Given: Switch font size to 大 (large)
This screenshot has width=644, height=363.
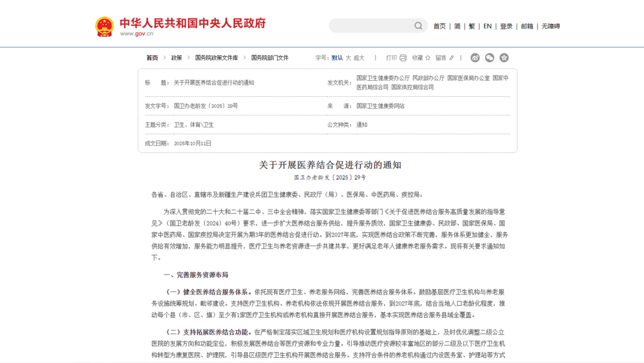Looking at the screenshot, I should coord(348,58).
